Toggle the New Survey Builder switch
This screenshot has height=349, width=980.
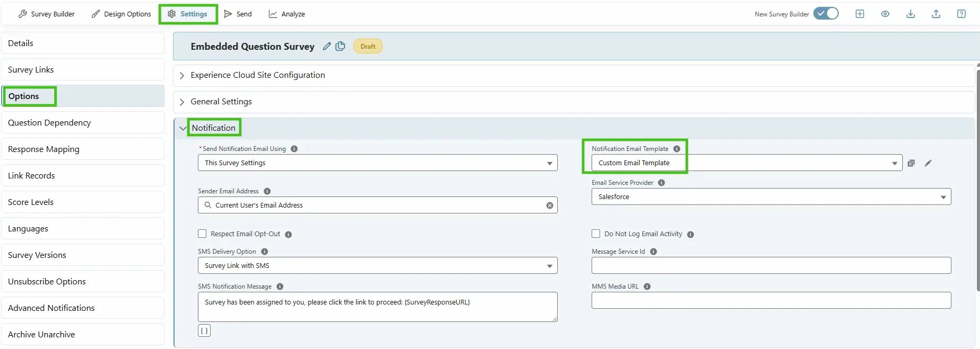pos(826,14)
